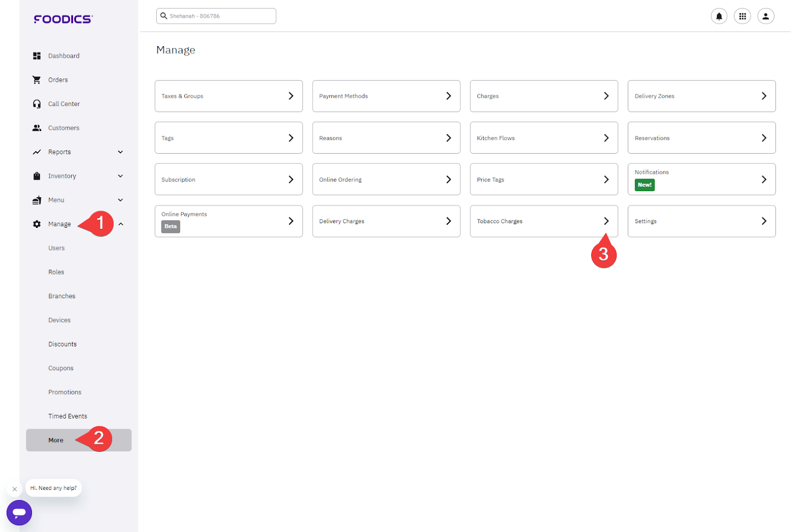Click the notifications bell icon
Image resolution: width=812 pixels, height=532 pixels.
719,16
